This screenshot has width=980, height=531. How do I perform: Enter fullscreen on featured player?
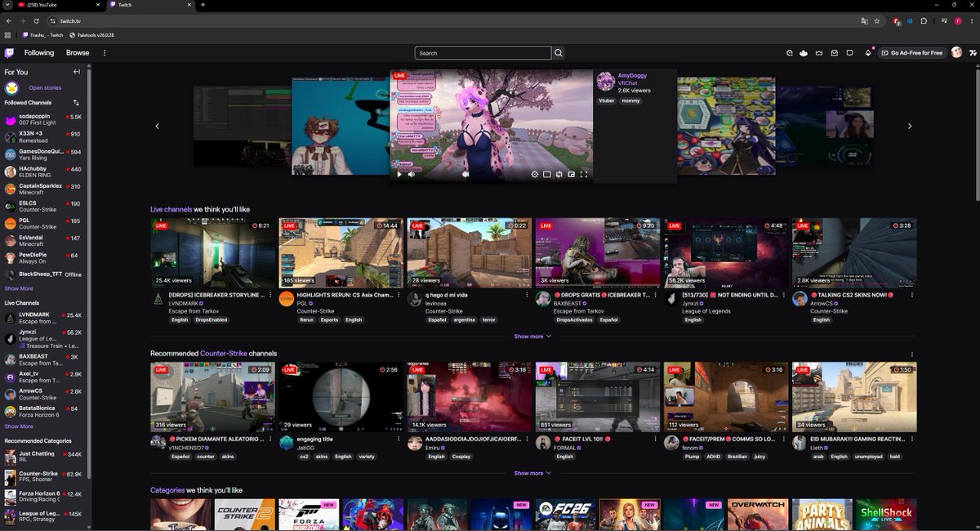coord(584,174)
